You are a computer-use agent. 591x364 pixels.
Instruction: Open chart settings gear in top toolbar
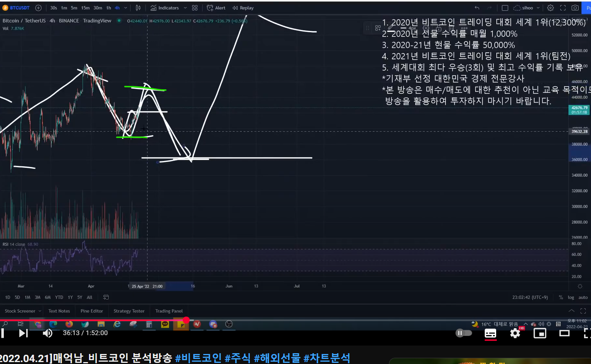pyautogui.click(x=551, y=8)
